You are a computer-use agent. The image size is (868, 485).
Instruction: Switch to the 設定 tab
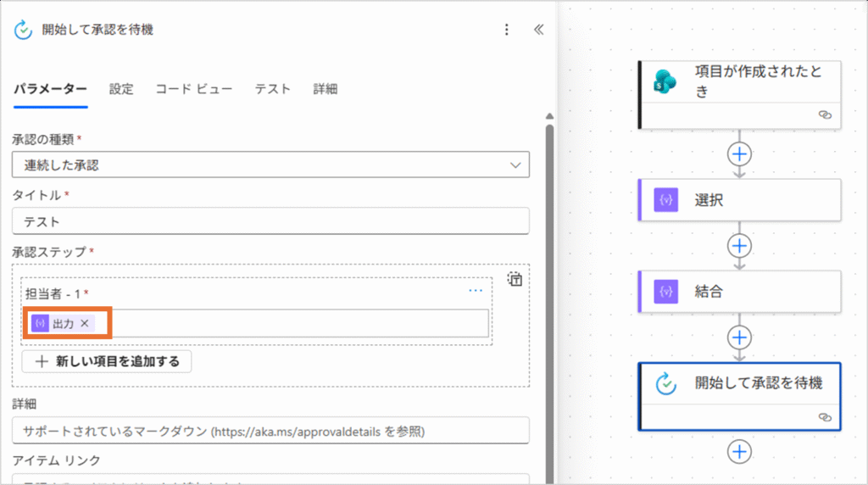(121, 89)
